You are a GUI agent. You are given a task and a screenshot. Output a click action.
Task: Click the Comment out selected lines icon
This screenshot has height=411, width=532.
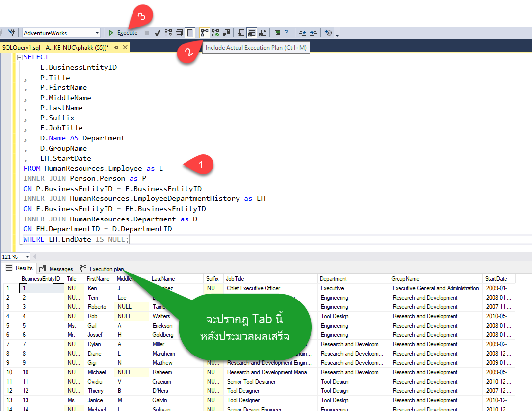278,33
